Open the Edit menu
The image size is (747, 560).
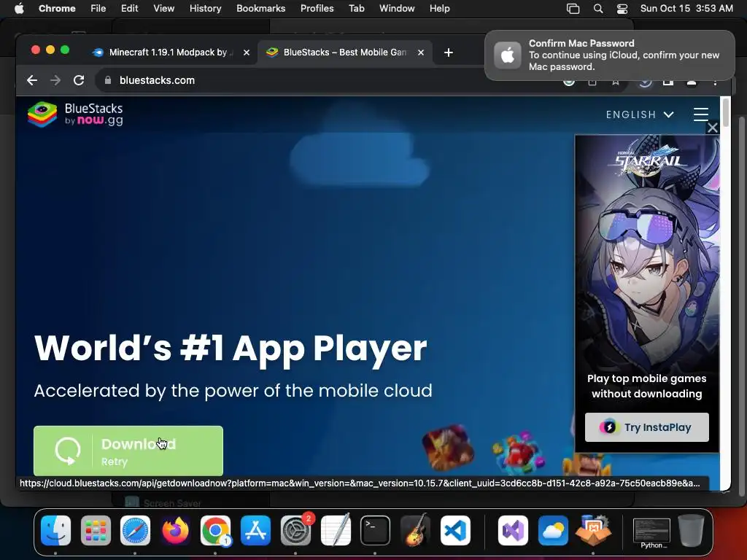click(x=129, y=9)
